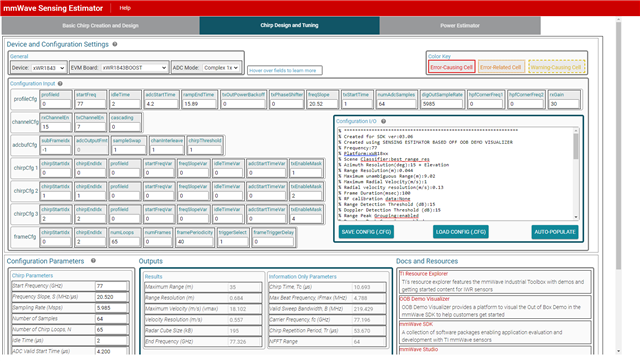Open the EVM Board dropdown
The image size is (640, 361).
coord(134,68)
